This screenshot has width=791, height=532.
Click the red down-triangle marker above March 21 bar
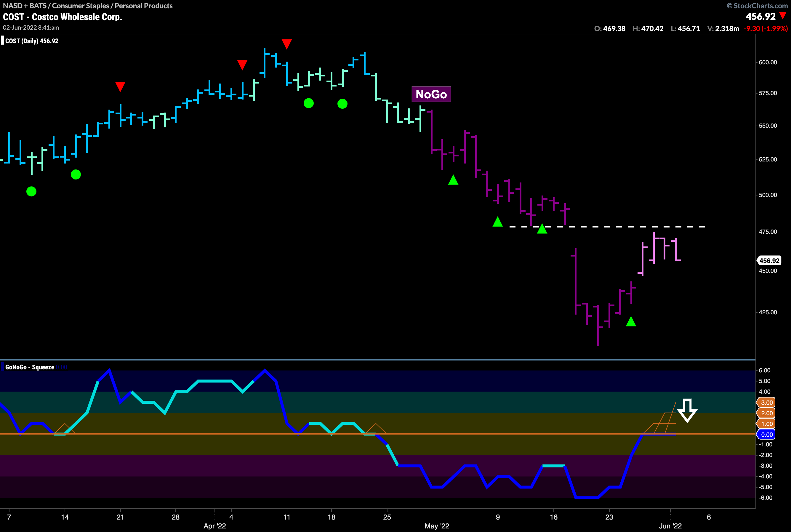tap(120, 86)
